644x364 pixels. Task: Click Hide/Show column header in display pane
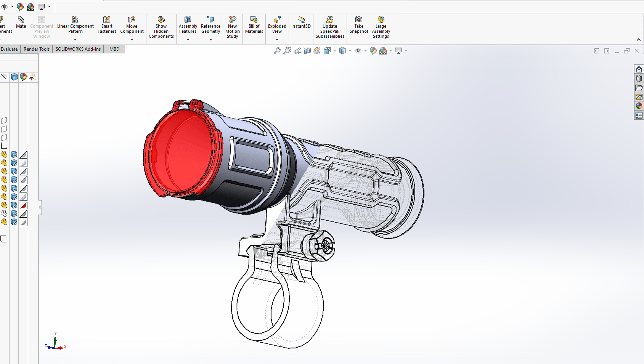(x=4, y=77)
